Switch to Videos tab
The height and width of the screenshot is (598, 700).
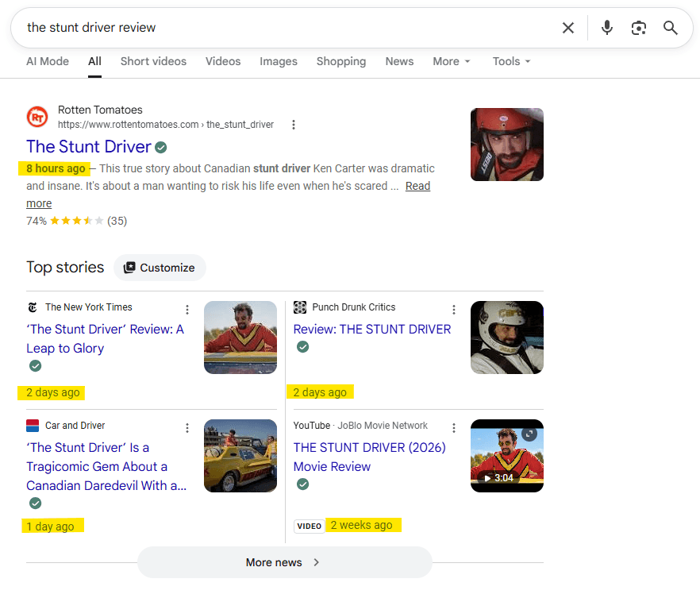(x=223, y=61)
